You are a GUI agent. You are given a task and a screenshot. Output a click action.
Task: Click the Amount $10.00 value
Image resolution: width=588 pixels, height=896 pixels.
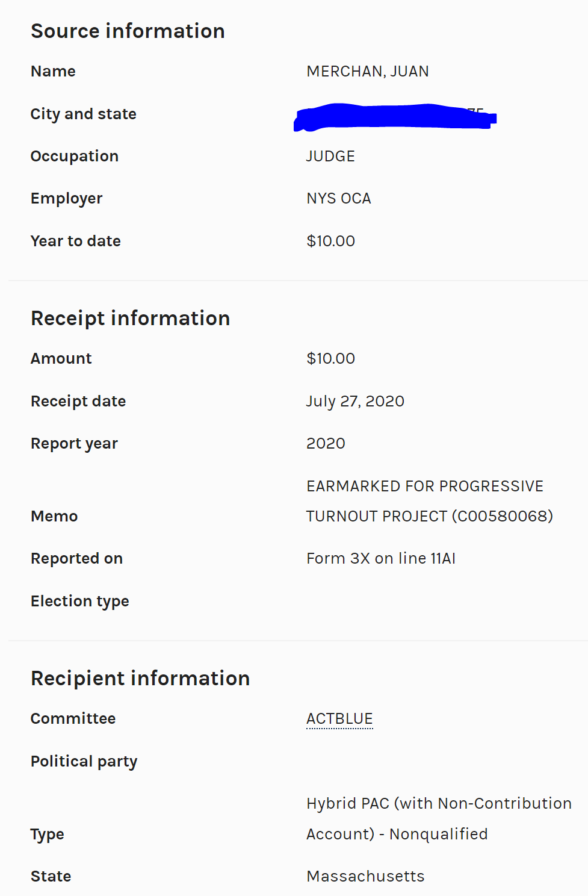[330, 359]
